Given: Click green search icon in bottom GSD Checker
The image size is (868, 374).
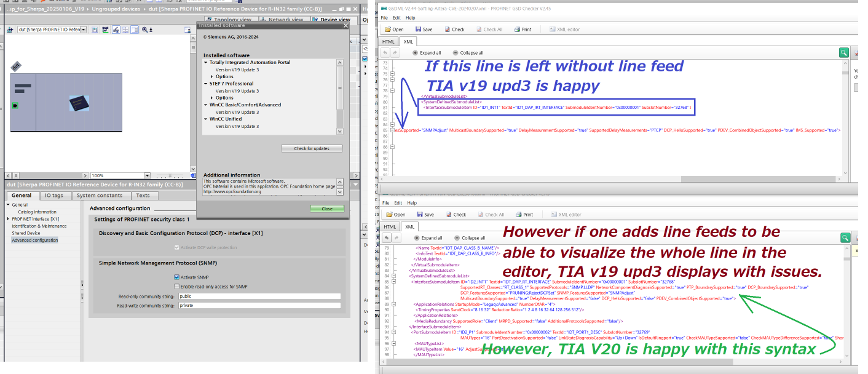Looking at the screenshot, I should (845, 238).
